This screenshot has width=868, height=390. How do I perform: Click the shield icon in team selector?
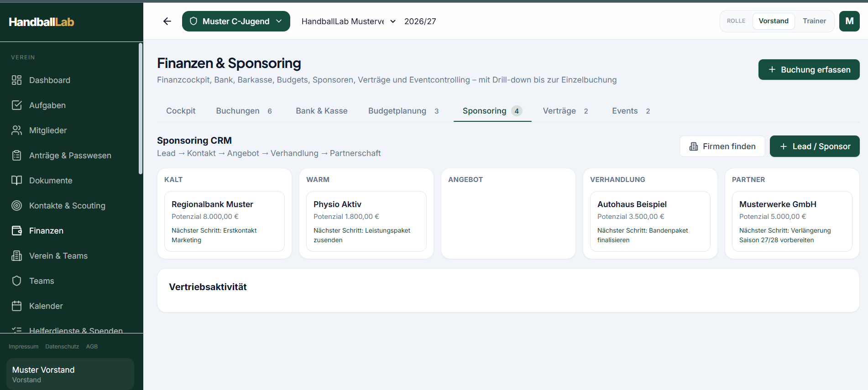[x=193, y=21]
